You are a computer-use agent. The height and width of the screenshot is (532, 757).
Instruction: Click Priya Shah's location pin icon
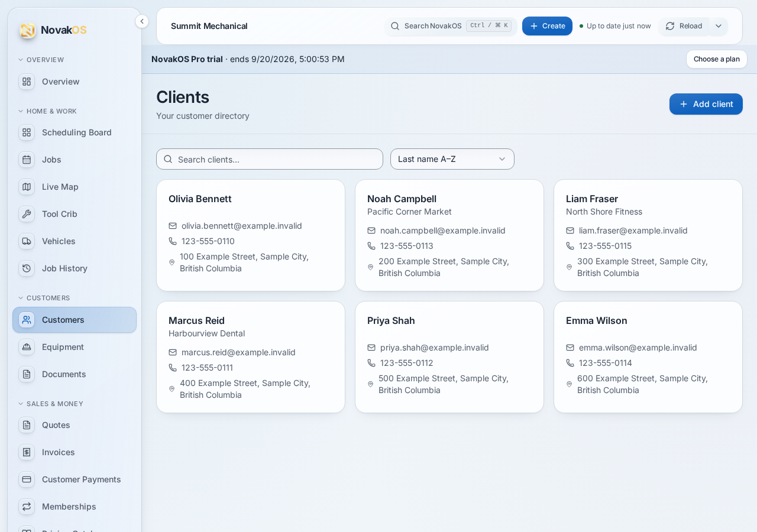[371, 384]
